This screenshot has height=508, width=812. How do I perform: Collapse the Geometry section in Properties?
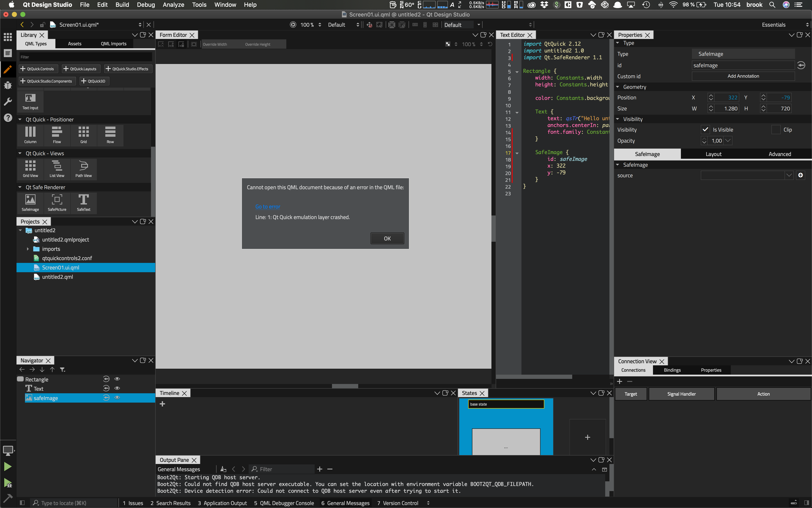click(618, 87)
